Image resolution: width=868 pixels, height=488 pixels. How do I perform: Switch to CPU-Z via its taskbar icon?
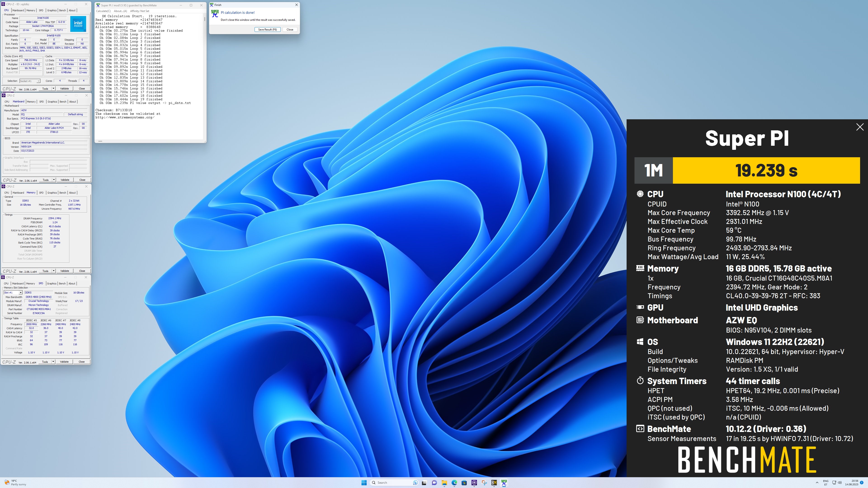click(x=474, y=483)
